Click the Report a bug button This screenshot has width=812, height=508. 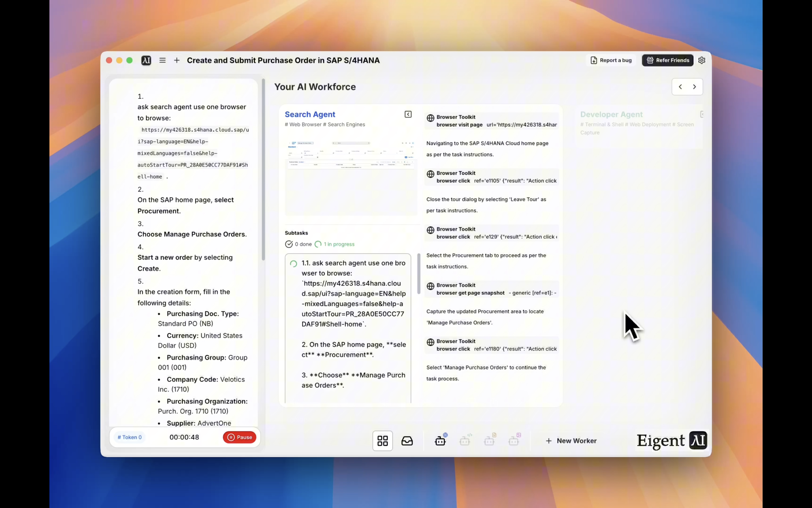point(611,60)
